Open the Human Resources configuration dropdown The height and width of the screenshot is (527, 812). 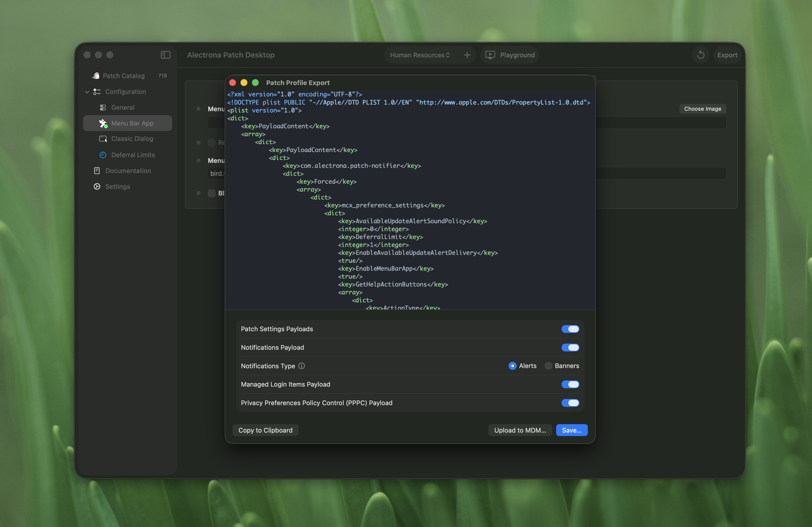420,55
